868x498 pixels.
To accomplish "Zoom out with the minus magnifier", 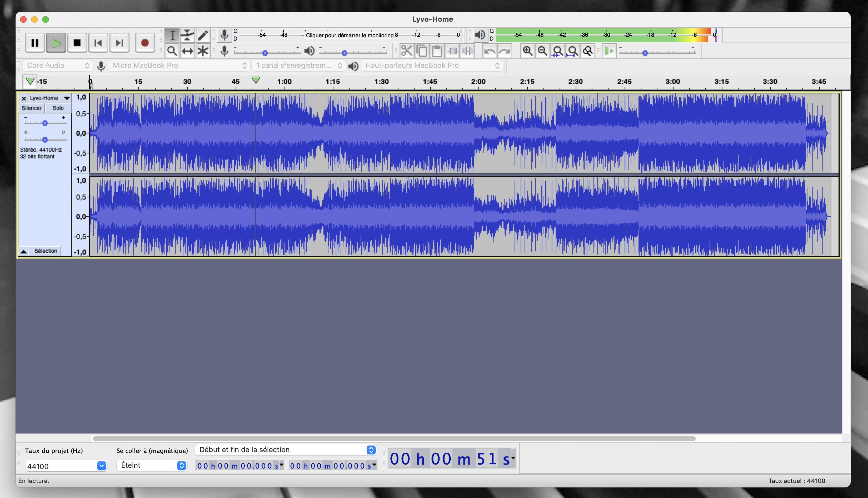I will click(x=543, y=51).
